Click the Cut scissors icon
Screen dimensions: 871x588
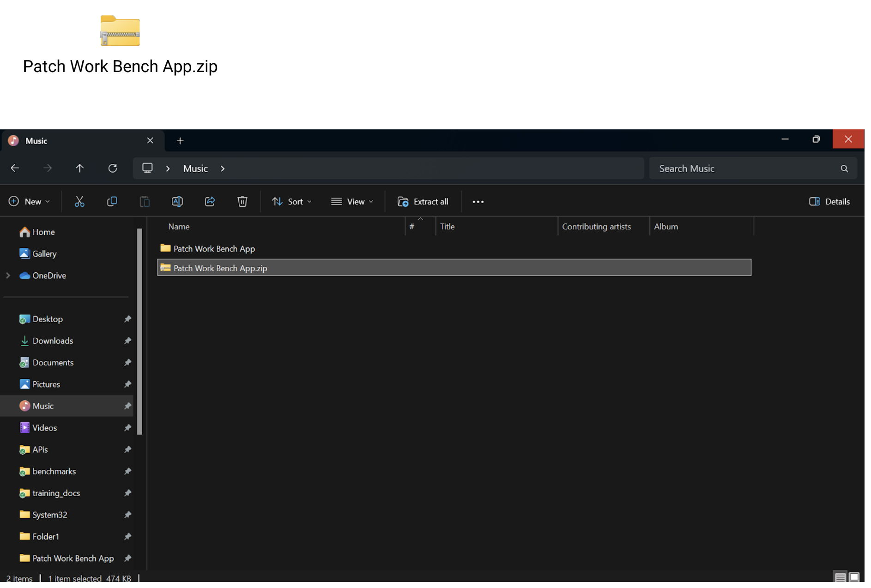click(x=79, y=202)
